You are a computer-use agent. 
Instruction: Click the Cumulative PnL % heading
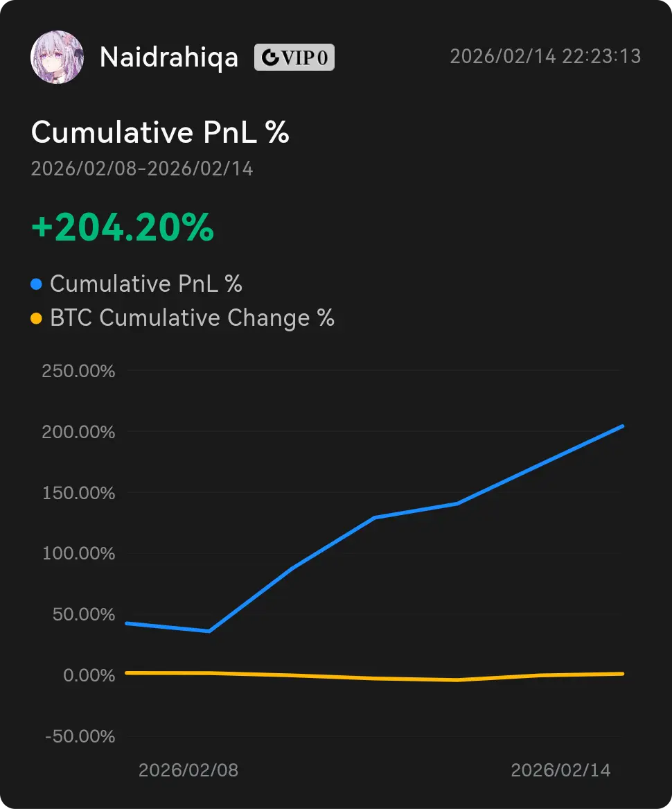coord(160,132)
